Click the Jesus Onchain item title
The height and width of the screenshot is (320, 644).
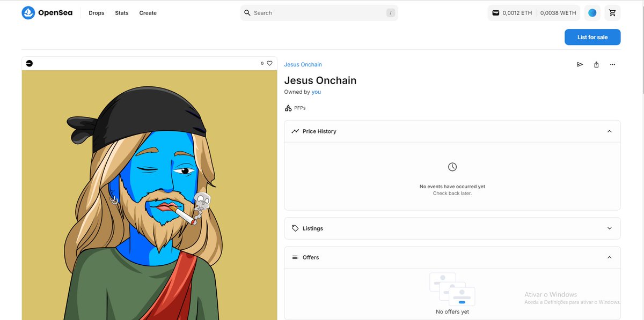pos(320,80)
